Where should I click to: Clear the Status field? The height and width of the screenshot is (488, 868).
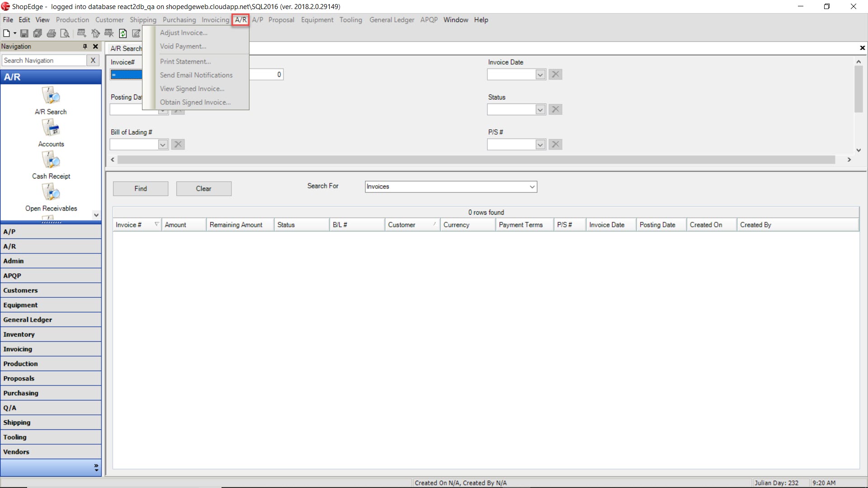555,109
